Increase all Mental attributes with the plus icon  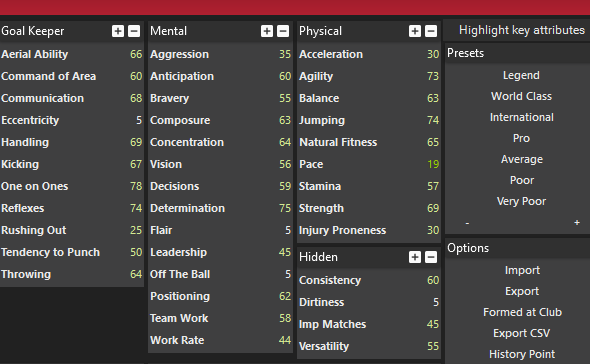(267, 31)
